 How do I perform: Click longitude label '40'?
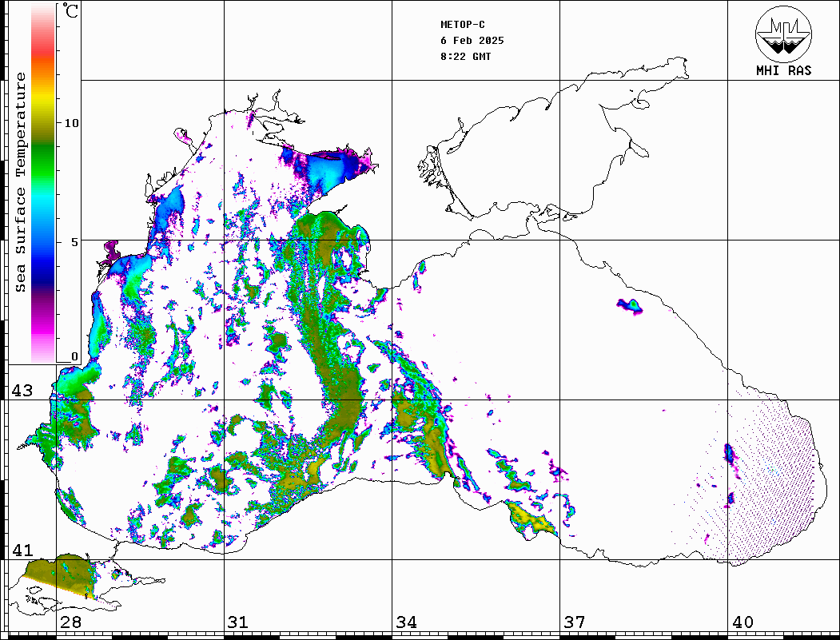742,622
